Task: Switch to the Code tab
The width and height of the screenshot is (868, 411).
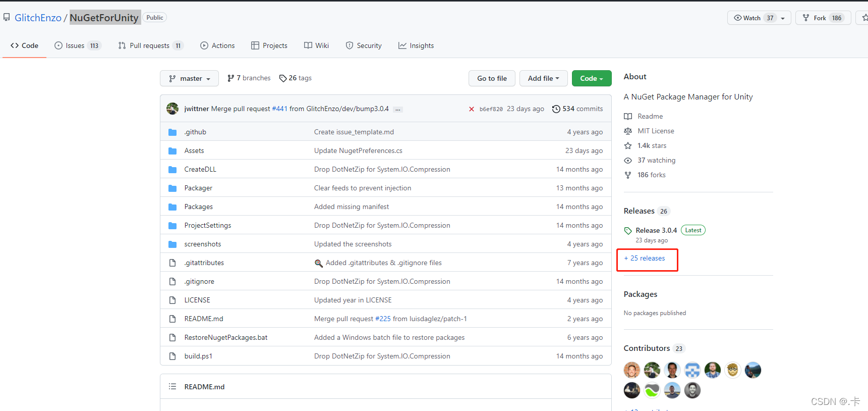Action: 24,45
